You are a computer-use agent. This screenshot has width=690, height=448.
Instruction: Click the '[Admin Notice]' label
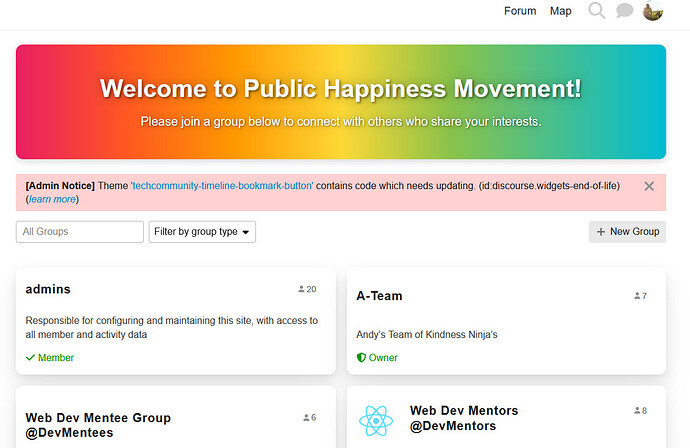pyautogui.click(x=60, y=186)
